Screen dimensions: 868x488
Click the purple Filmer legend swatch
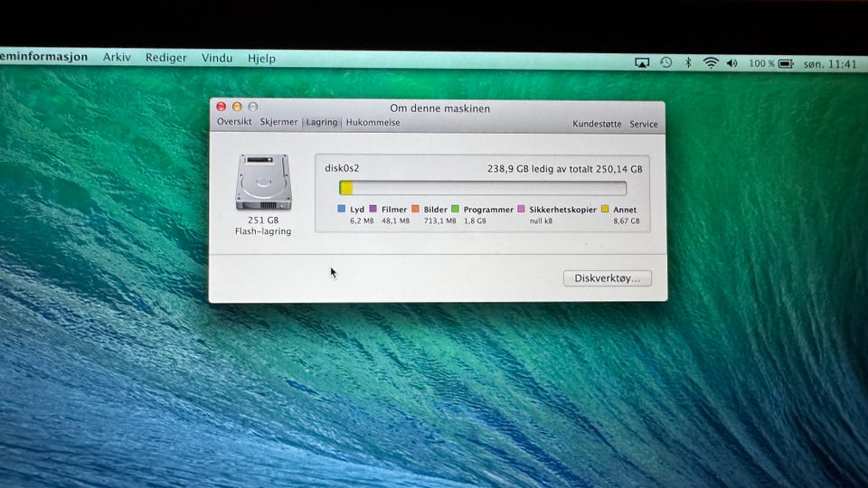click(373, 209)
